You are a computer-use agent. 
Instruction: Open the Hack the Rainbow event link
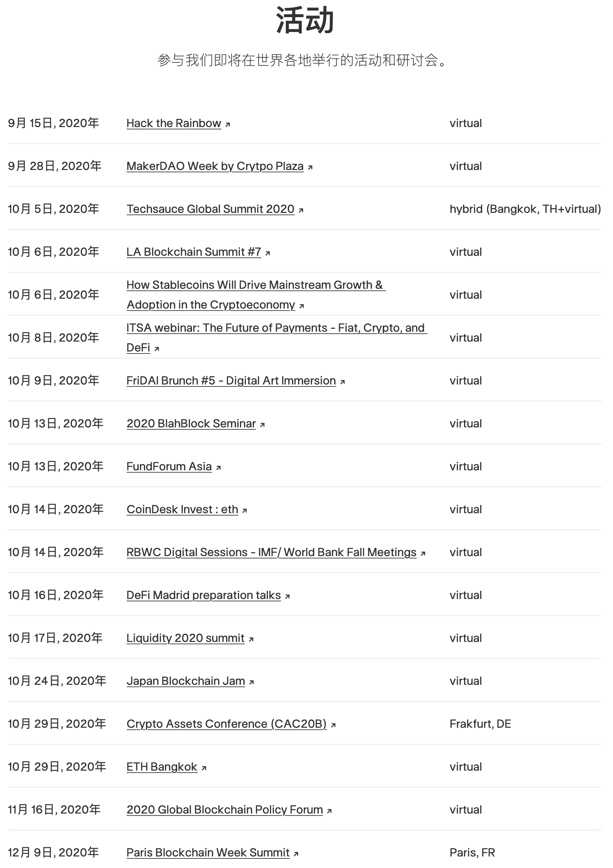pyautogui.click(x=174, y=123)
